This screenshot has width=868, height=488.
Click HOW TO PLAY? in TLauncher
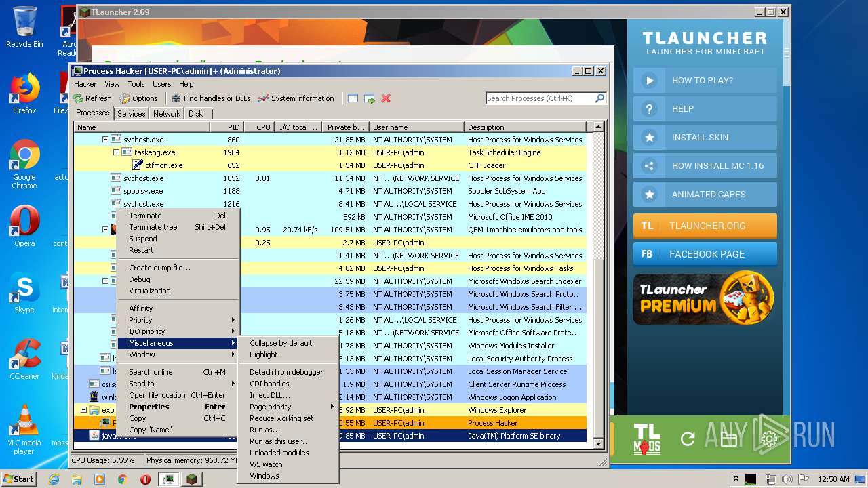705,80
